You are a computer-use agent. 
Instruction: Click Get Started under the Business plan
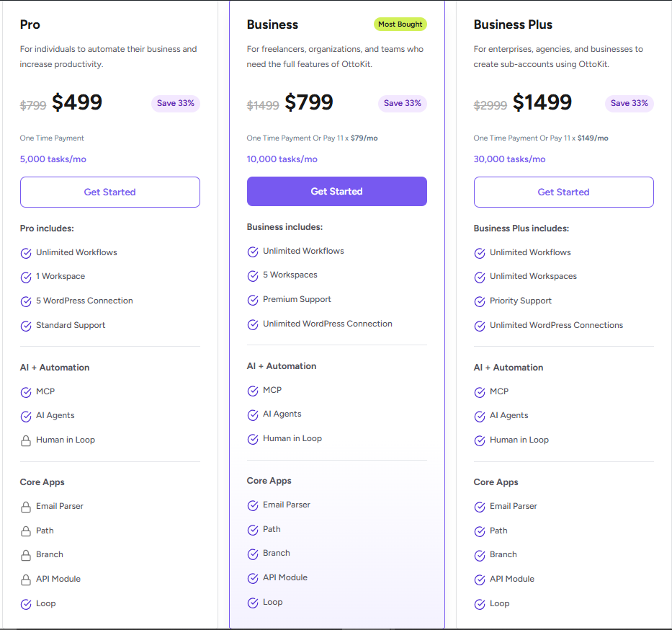[336, 191]
